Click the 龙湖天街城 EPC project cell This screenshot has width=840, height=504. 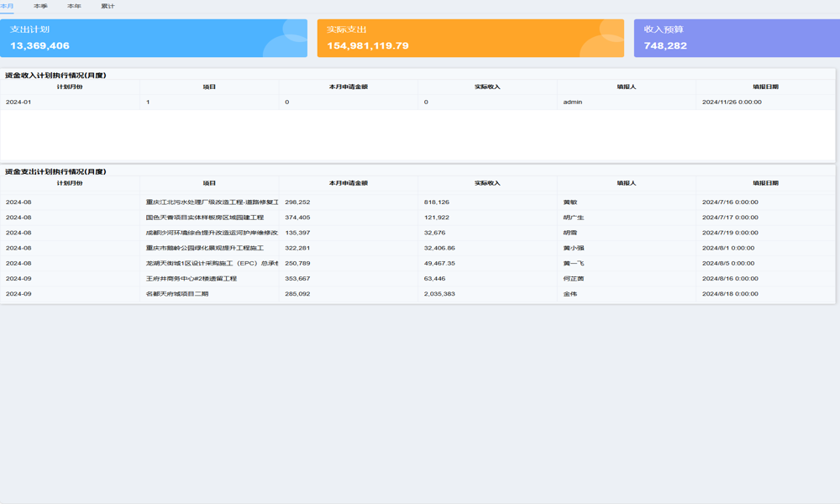(211, 264)
